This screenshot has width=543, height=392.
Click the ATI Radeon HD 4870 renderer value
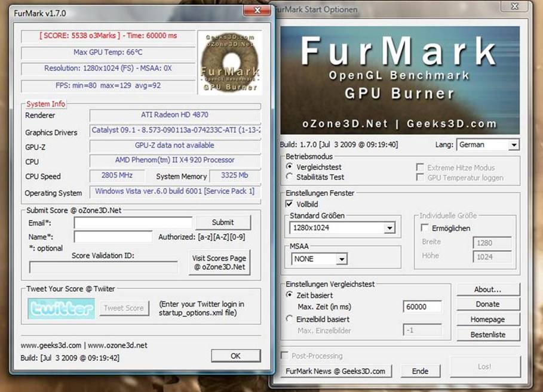[174, 115]
